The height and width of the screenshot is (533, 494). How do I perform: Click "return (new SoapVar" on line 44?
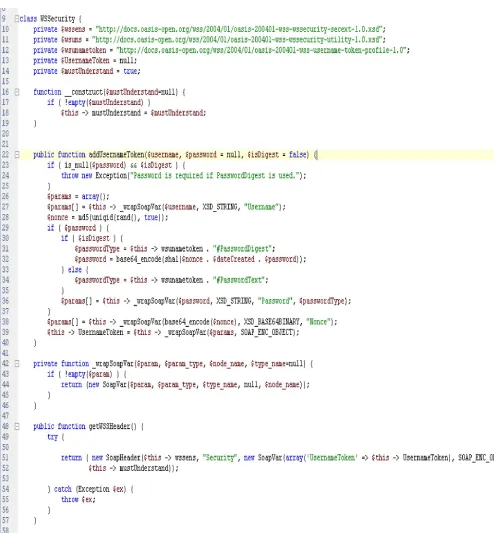94,385
